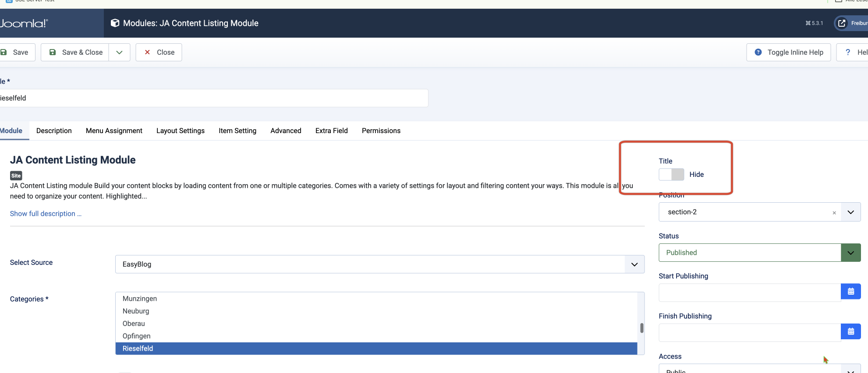Viewport: 868px width, 373px height.
Task: Switch to the Description tab
Action: tap(54, 130)
